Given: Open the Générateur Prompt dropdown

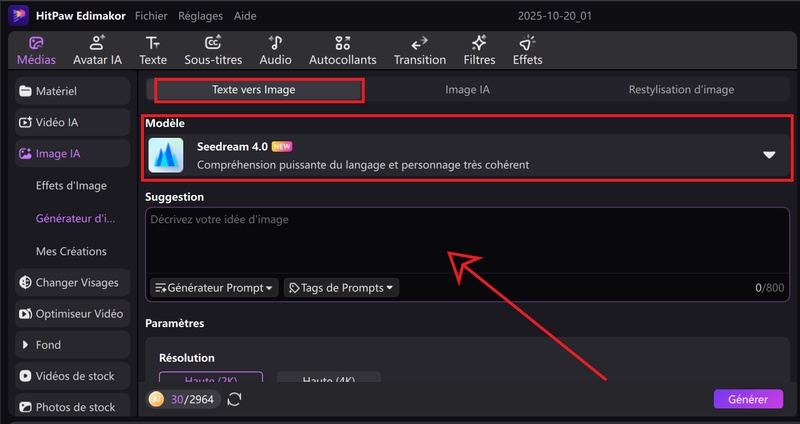Looking at the screenshot, I should pyautogui.click(x=214, y=288).
